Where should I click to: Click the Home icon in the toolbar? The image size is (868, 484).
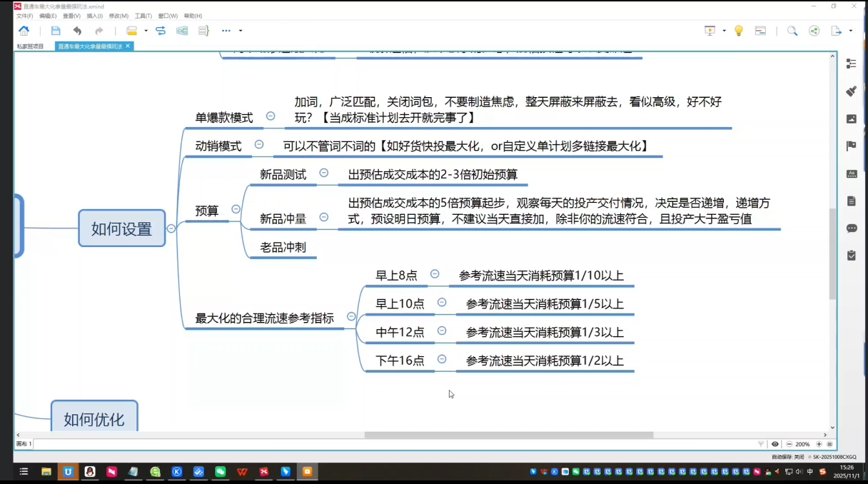[x=24, y=31]
